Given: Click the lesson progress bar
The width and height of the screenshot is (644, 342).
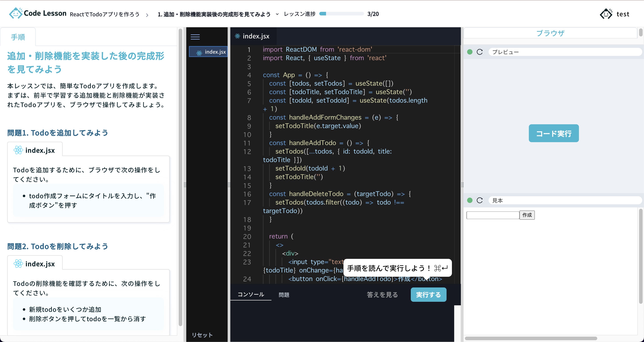Looking at the screenshot, I should click(341, 14).
